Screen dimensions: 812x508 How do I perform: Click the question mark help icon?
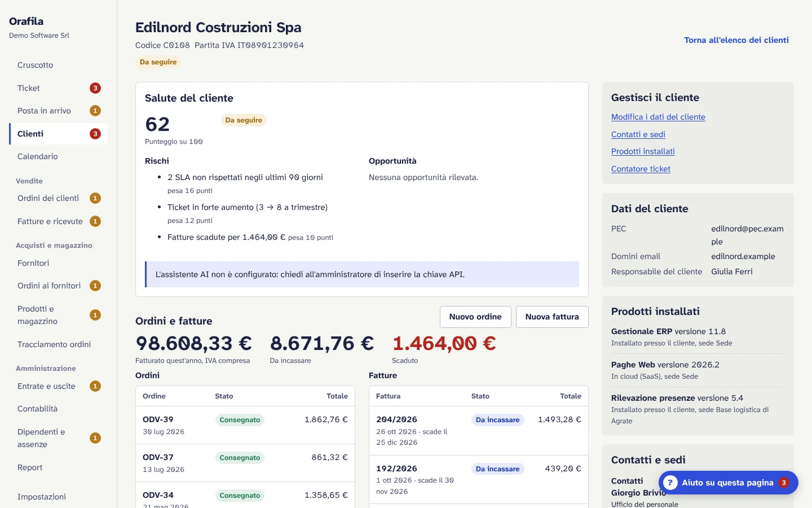coord(670,483)
